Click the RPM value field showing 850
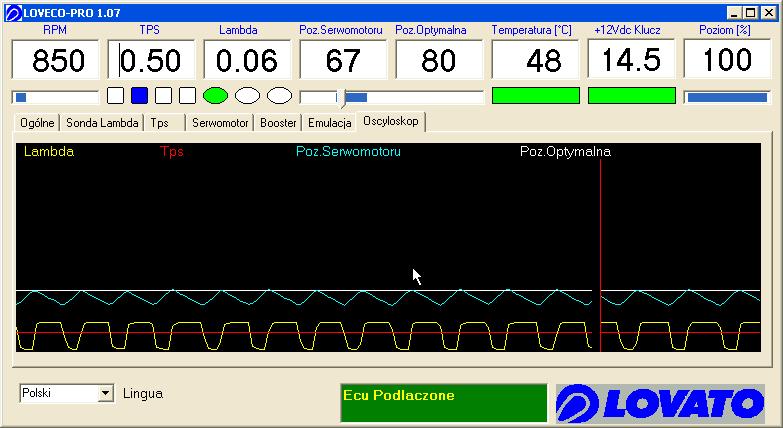The height and width of the screenshot is (428, 783). [x=55, y=60]
